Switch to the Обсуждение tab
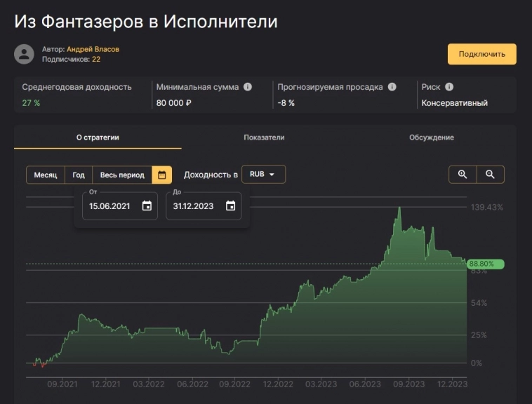 click(432, 137)
